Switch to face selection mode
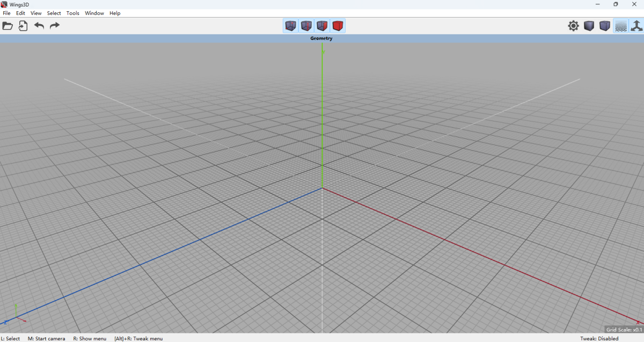 (x=322, y=26)
